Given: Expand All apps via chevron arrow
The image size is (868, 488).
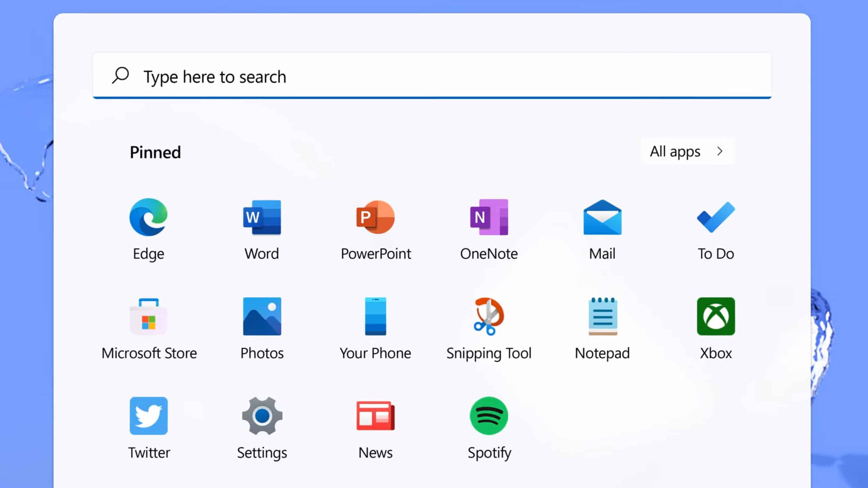Looking at the screenshot, I should tap(720, 152).
